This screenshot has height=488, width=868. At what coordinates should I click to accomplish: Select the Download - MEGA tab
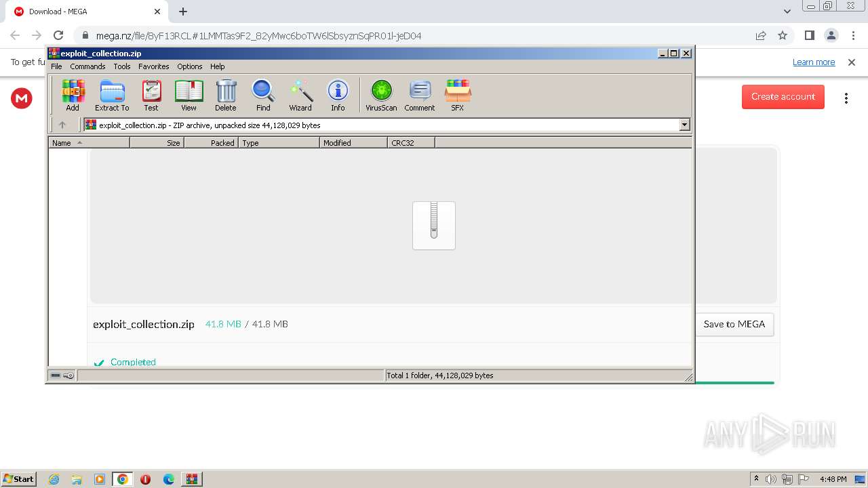click(x=87, y=12)
